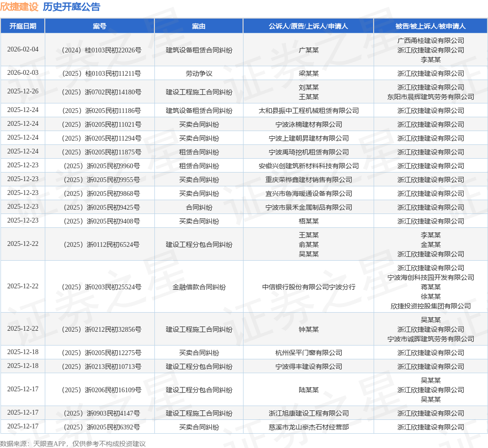Click plaintiff 杭州保平门窗有限公司
Screen dimensions: 488x448
[308, 353]
